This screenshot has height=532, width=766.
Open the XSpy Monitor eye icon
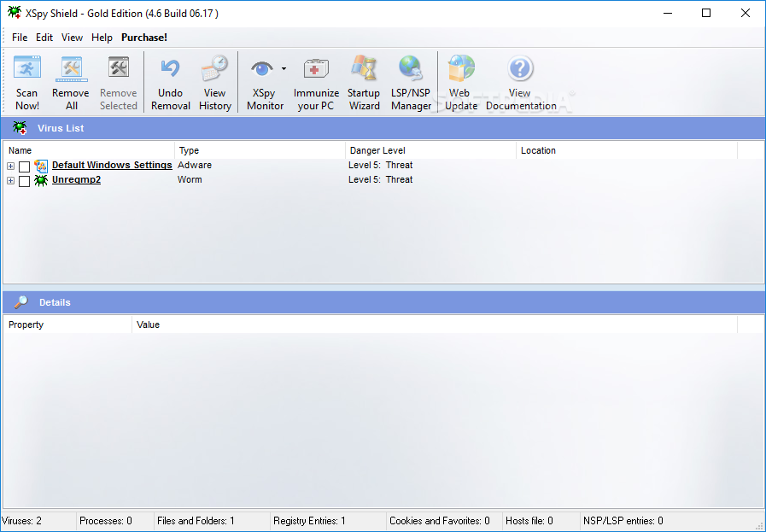click(x=262, y=69)
